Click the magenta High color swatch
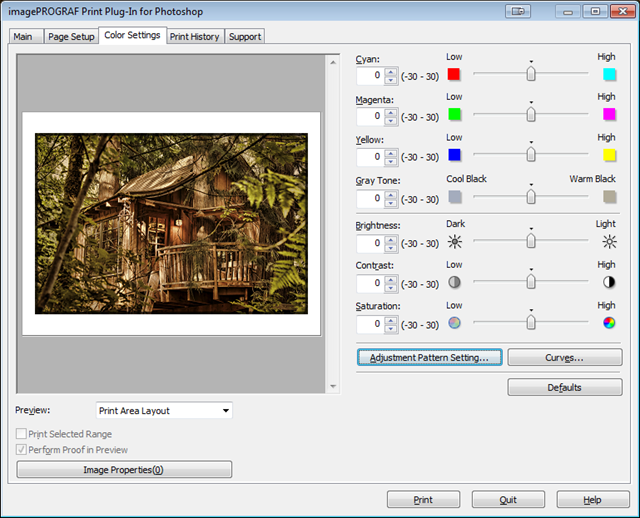This screenshot has width=640, height=518. point(609,114)
